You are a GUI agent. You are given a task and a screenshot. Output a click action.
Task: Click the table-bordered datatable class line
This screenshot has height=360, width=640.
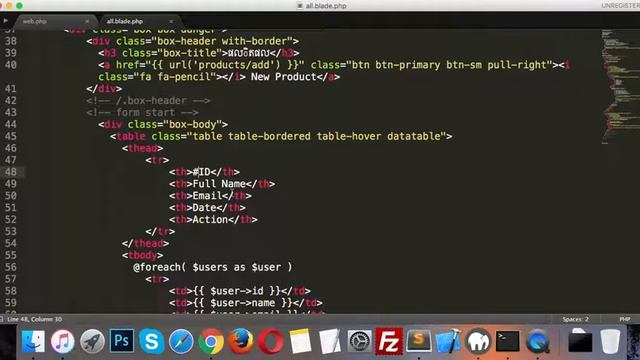(281, 136)
